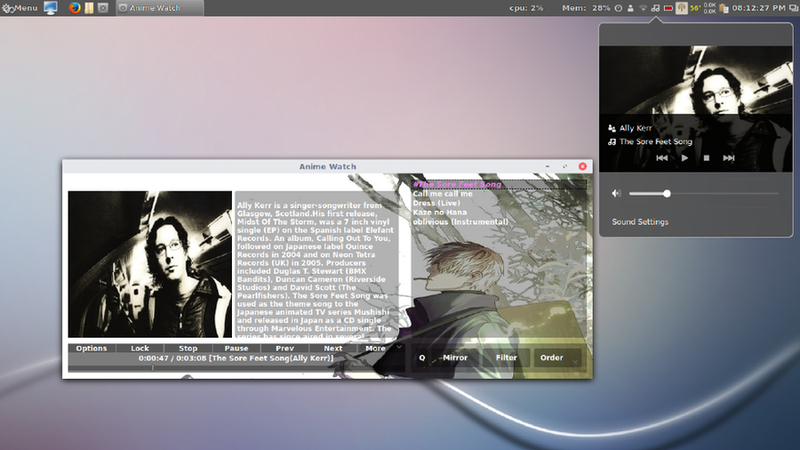Click the Prev button
The width and height of the screenshot is (800, 450).
[x=285, y=348]
